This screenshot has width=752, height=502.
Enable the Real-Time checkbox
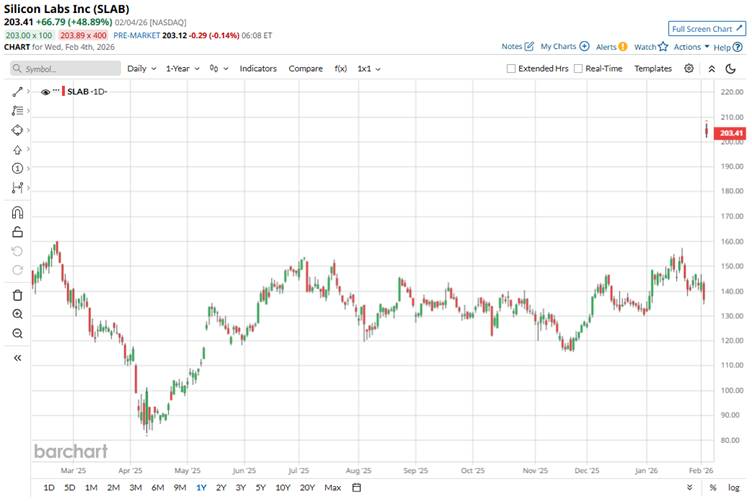pos(578,69)
